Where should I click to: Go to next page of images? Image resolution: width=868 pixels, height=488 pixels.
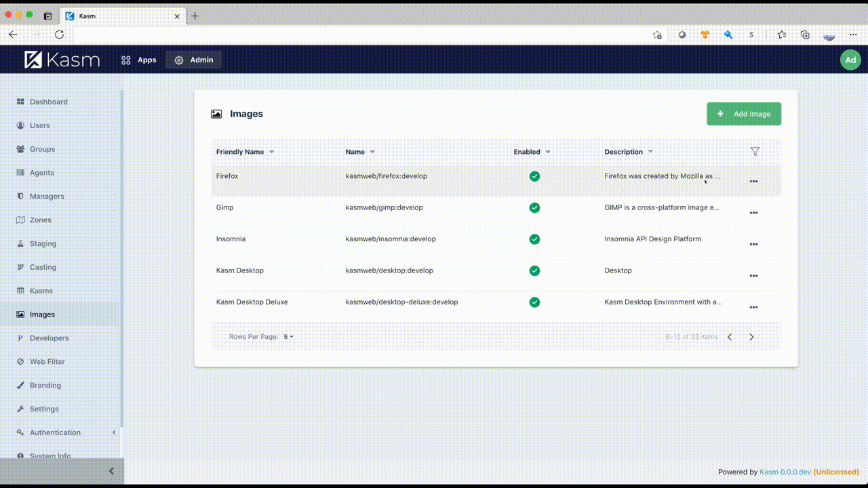pos(751,337)
